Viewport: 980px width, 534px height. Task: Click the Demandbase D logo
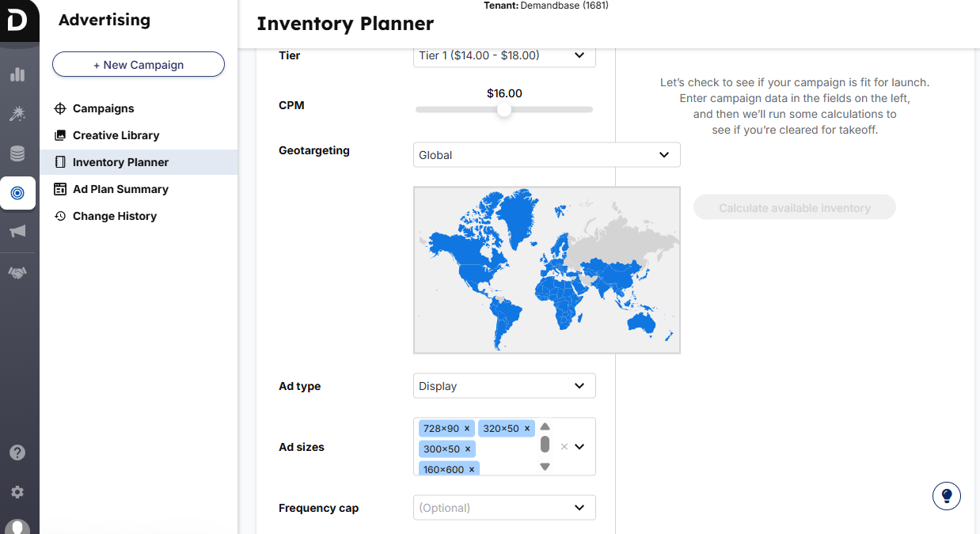pyautogui.click(x=17, y=20)
